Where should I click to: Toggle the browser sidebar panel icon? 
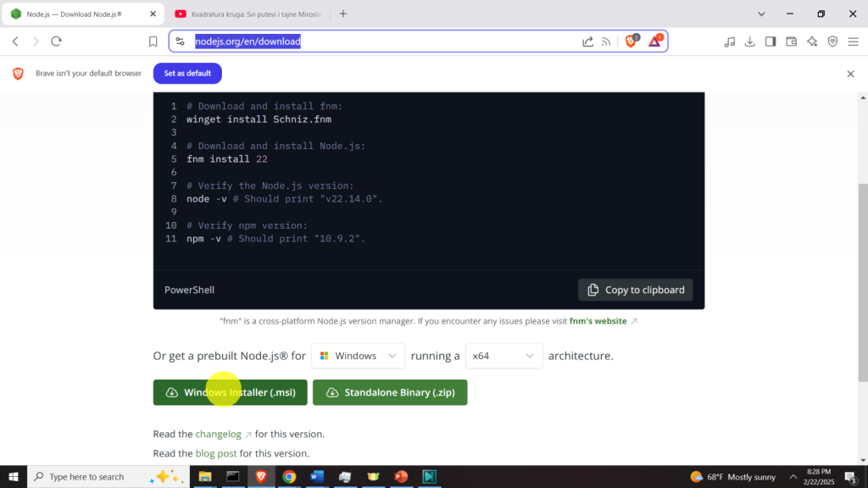(x=771, y=42)
